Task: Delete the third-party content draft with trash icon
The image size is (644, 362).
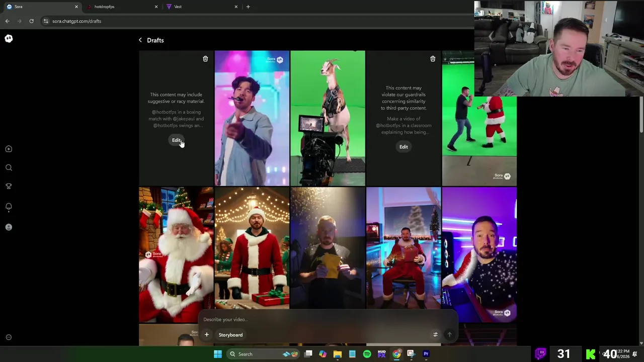Action: [433, 59]
